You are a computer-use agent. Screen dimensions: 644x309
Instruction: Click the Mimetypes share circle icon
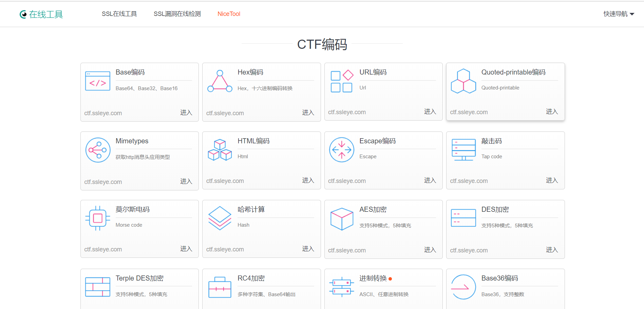click(98, 150)
